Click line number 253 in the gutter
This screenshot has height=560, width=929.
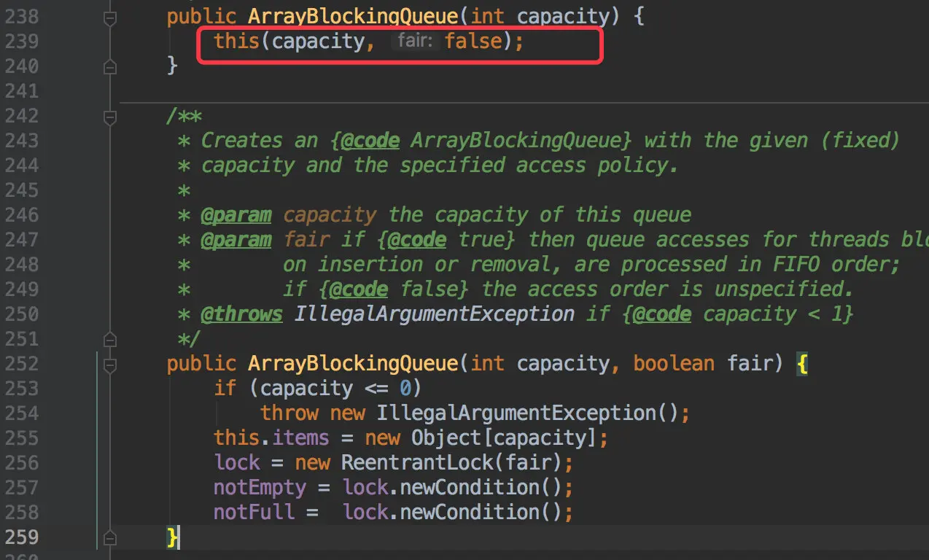point(22,388)
